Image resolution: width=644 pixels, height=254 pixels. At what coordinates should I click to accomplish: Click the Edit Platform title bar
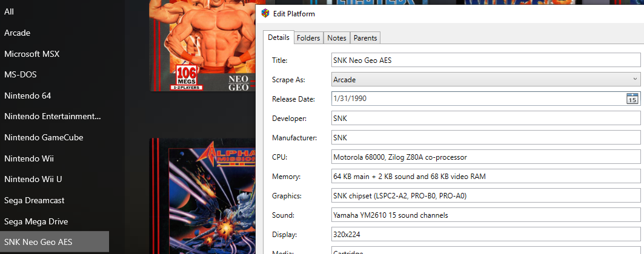pos(450,13)
